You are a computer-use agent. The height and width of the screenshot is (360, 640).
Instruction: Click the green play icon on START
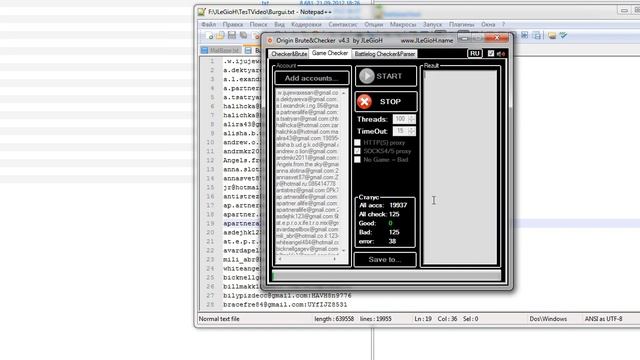coord(367,76)
